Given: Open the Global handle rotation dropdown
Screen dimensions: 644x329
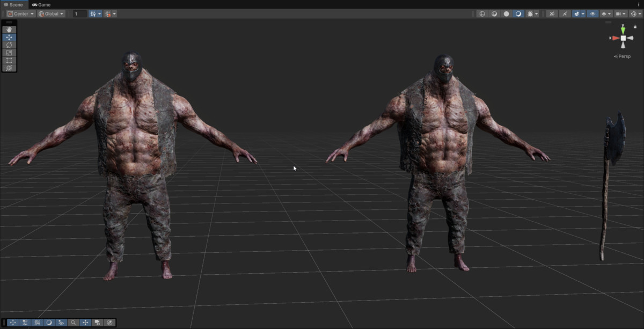Looking at the screenshot, I should point(51,13).
